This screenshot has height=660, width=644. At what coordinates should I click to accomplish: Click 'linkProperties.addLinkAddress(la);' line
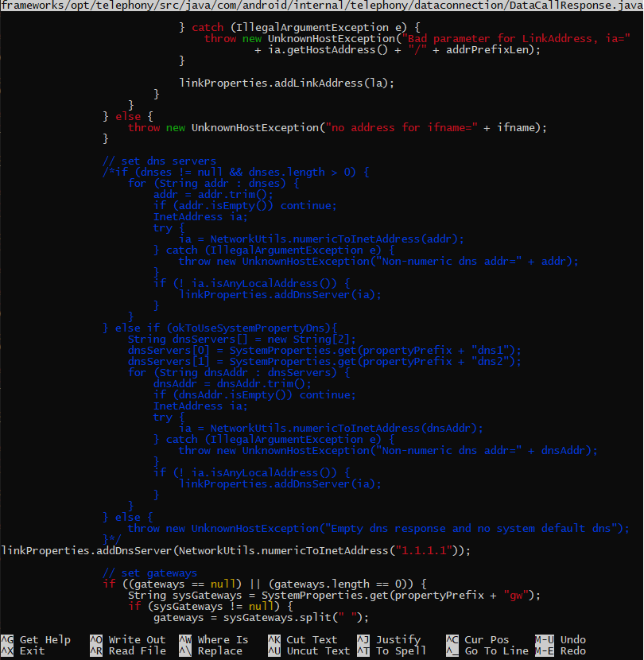pos(287,83)
